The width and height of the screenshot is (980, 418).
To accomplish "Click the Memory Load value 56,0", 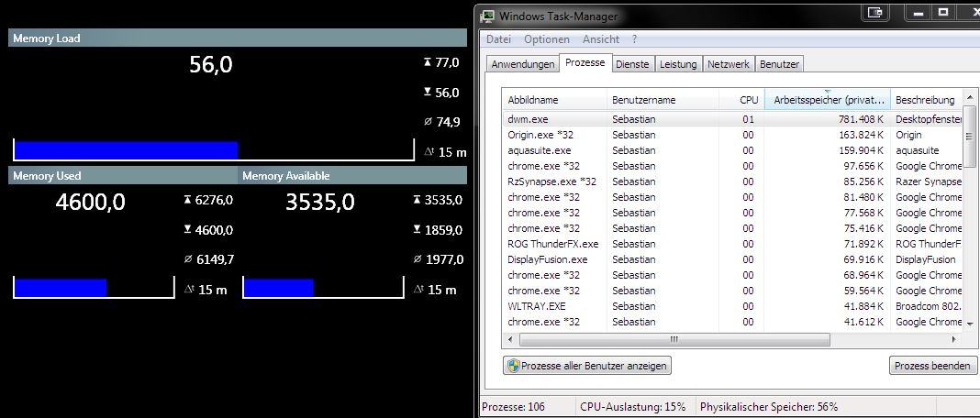I will (211, 64).
